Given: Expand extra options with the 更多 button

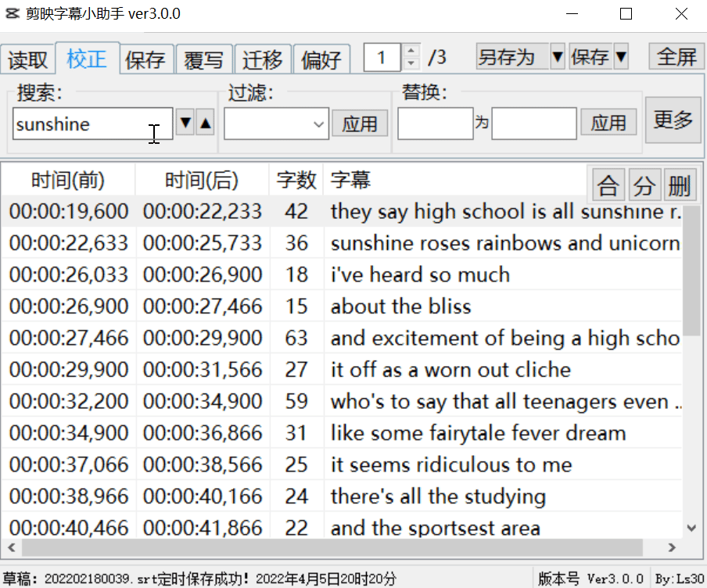Looking at the screenshot, I should (x=673, y=119).
